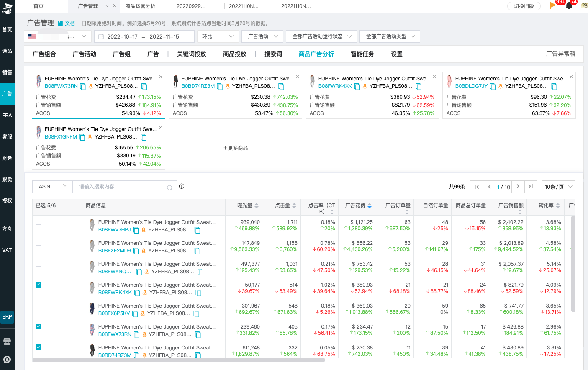Viewport: 588px width, 370px height.
Task: Open the 2022-10-17 to 2022-11-15 date range
Action: [144, 36]
